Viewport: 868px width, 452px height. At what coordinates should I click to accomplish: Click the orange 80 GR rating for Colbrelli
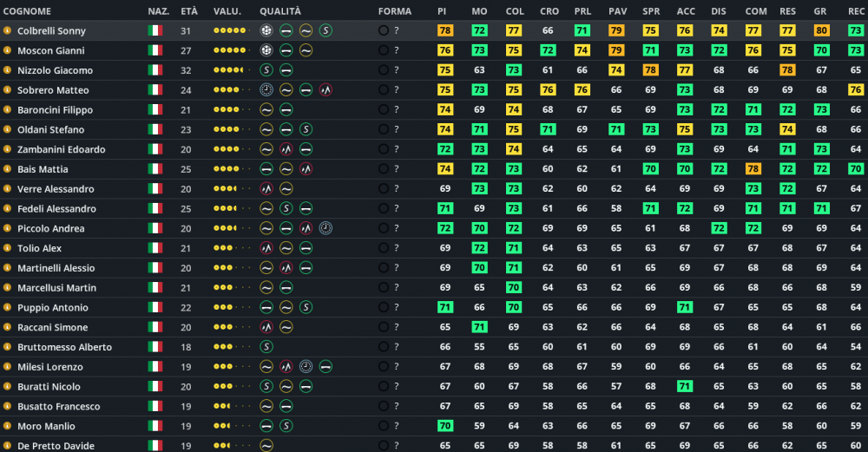click(x=821, y=30)
